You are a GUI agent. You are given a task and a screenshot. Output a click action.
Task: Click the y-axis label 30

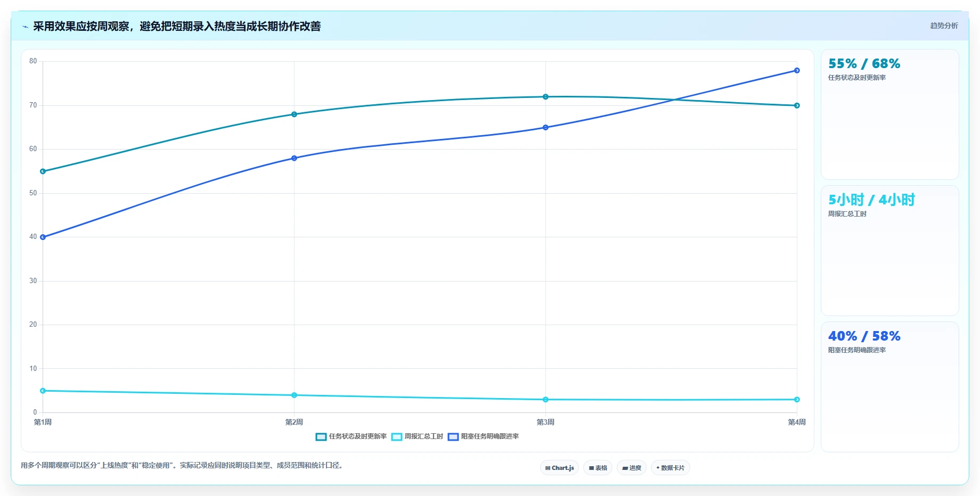(33, 281)
